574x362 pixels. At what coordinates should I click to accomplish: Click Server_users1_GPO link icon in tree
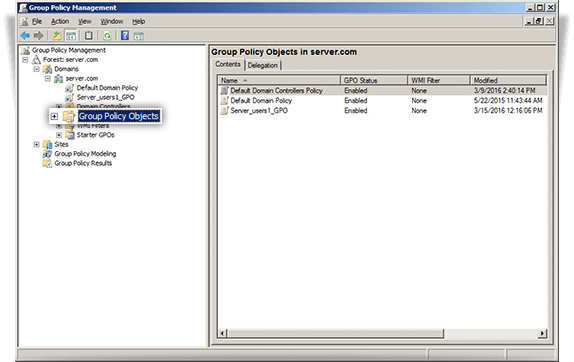click(x=70, y=97)
